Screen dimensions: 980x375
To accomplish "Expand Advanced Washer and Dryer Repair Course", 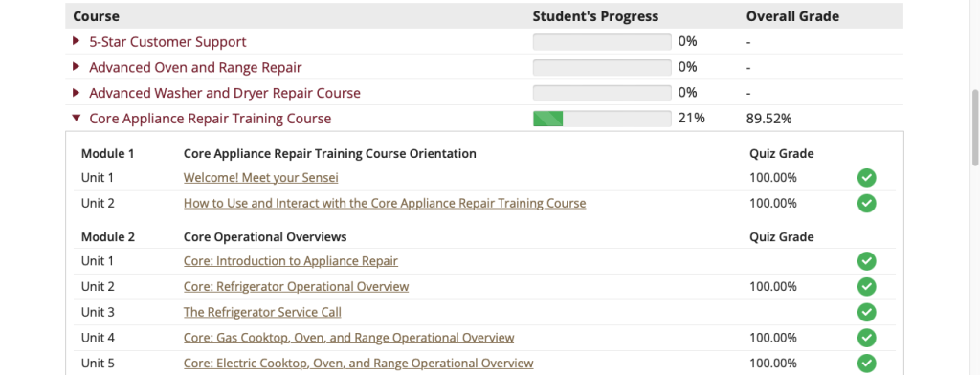I will (77, 93).
